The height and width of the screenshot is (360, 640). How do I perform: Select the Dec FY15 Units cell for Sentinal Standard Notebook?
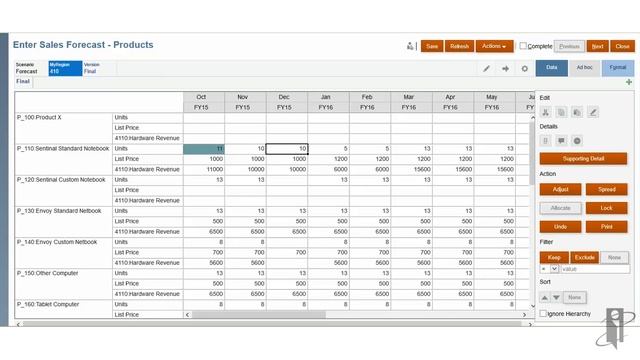click(287, 149)
